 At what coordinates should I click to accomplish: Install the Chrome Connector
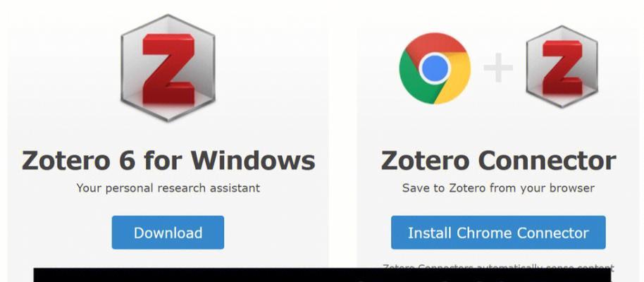(498, 232)
